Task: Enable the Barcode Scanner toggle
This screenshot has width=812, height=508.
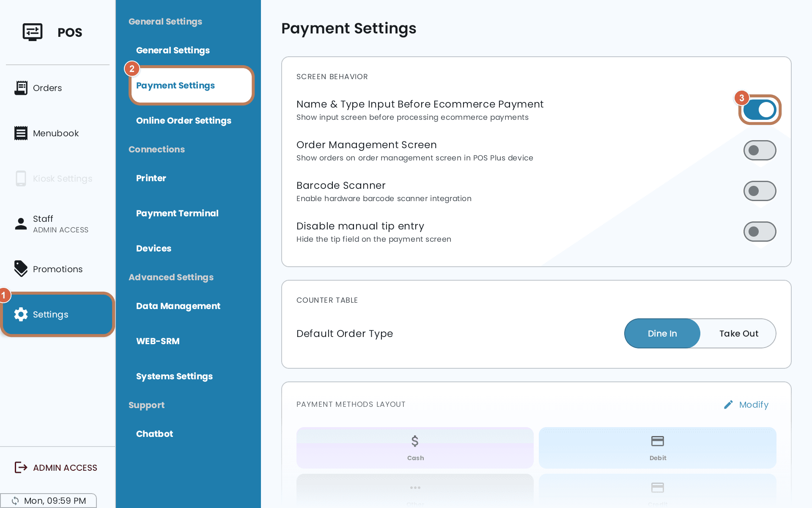Action: pos(760,191)
